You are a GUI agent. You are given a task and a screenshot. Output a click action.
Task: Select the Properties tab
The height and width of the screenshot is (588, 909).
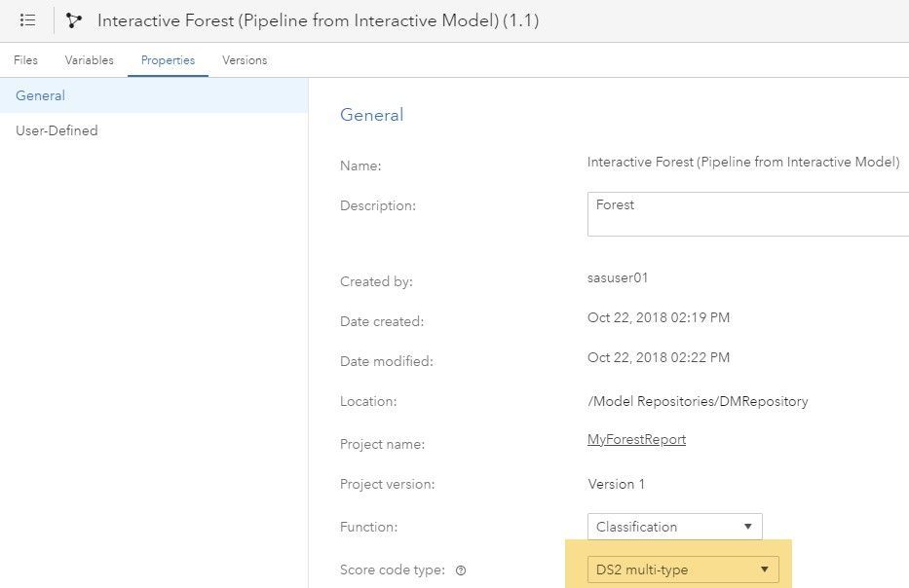point(168,60)
